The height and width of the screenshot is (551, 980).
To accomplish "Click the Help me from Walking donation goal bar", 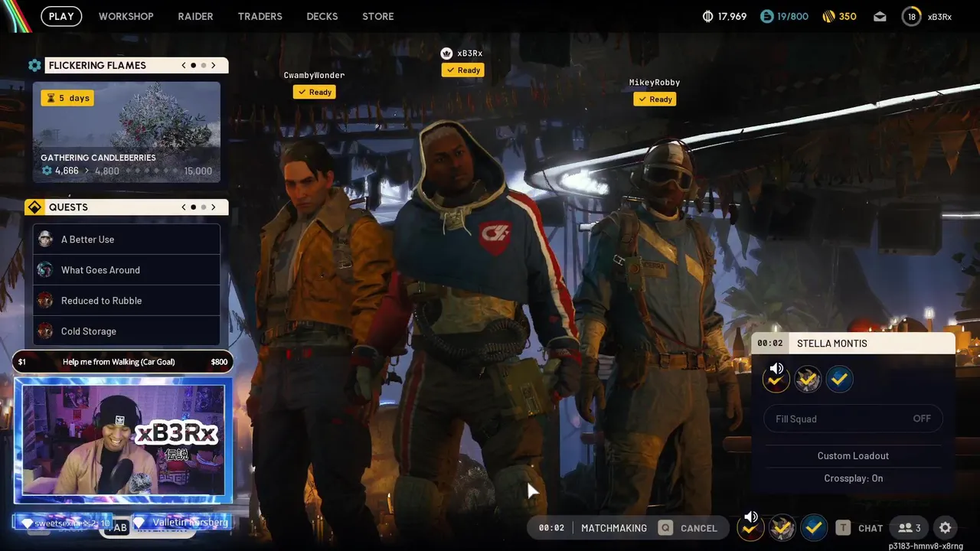I will point(122,362).
